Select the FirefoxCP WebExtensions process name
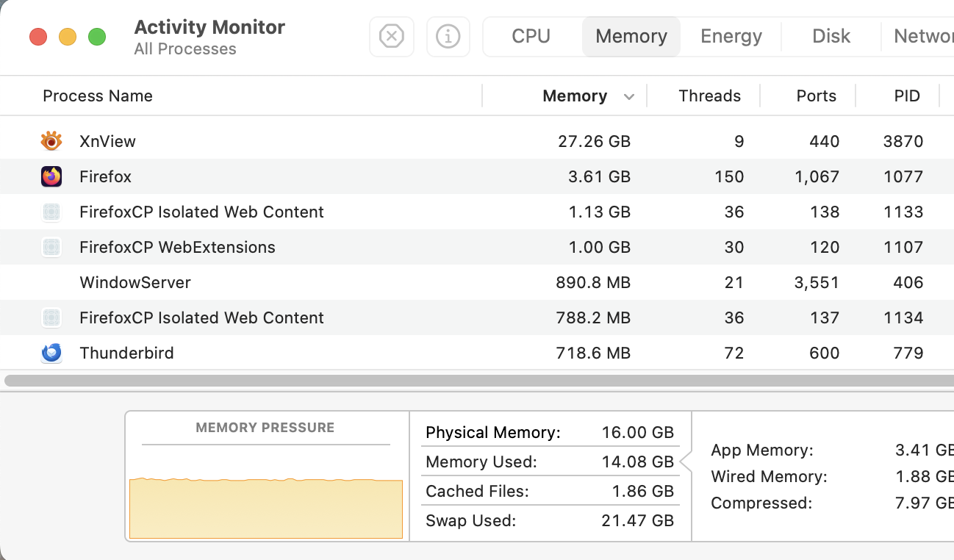The image size is (954, 560). pos(177,247)
